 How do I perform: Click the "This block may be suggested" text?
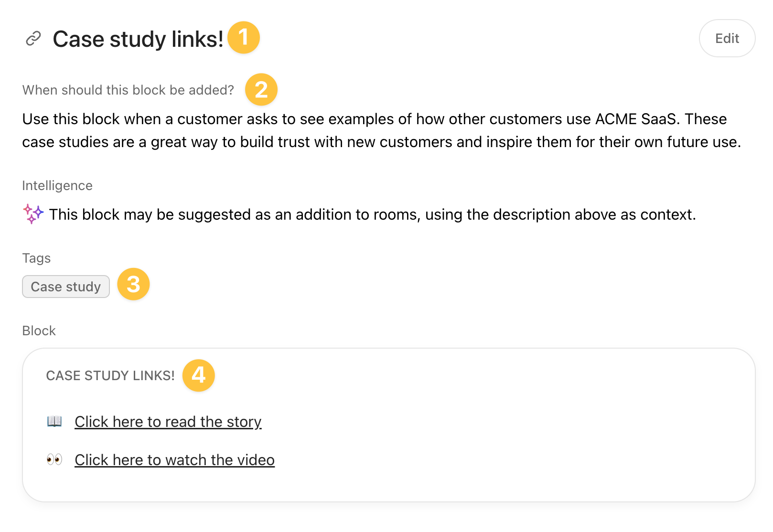tap(372, 215)
